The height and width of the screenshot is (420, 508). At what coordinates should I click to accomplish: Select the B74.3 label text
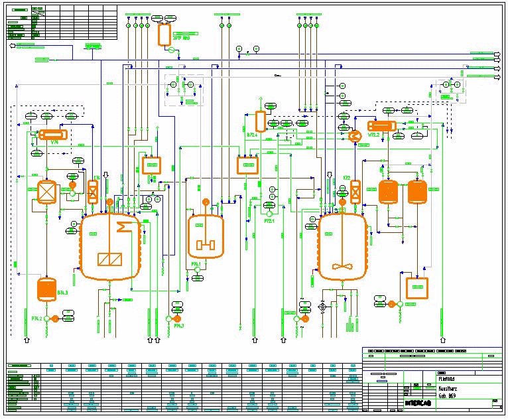coord(62,293)
